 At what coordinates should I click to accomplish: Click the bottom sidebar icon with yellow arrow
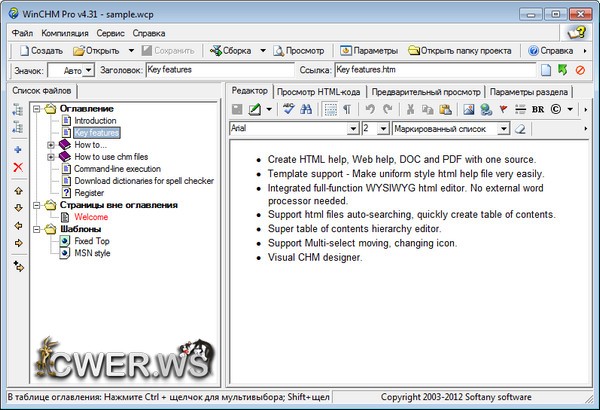18,266
